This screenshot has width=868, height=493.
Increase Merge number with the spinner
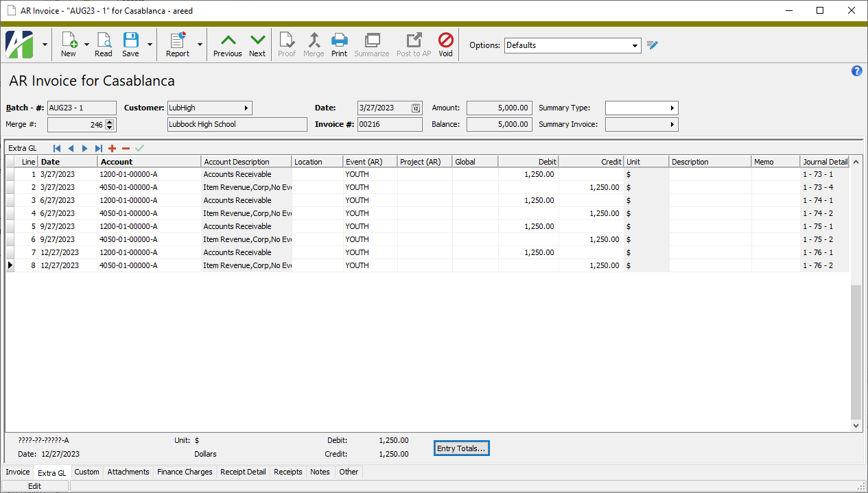110,122
